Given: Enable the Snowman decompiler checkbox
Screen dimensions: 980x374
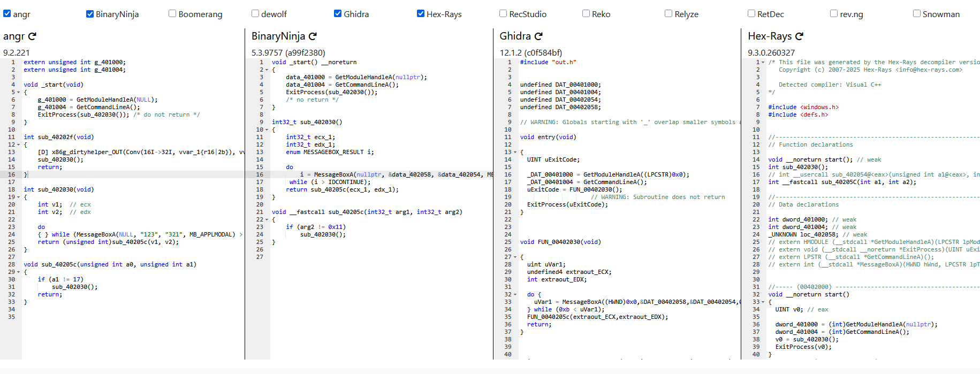Looking at the screenshot, I should 917,13.
